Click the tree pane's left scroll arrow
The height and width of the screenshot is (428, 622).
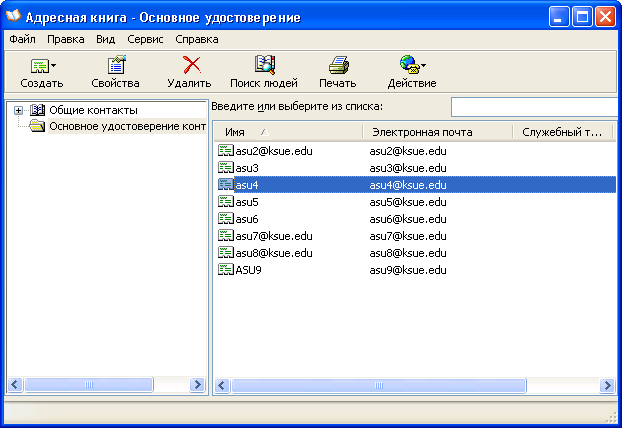[x=15, y=384]
